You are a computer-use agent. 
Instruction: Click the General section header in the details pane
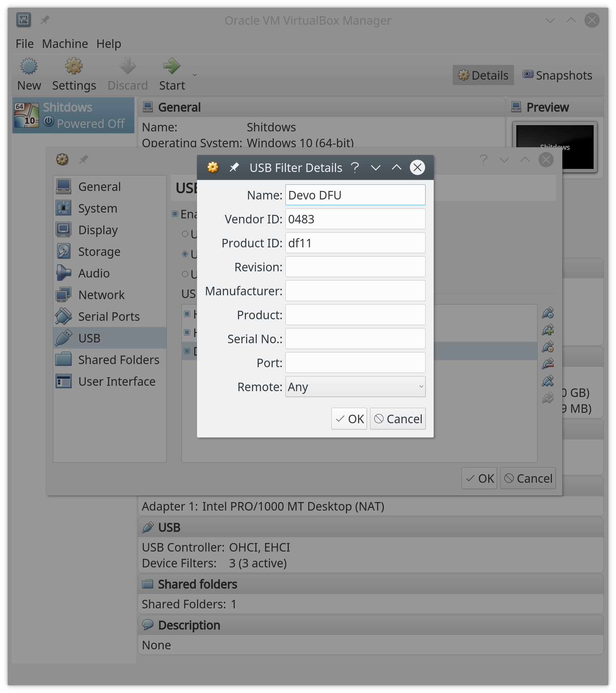[x=321, y=107]
